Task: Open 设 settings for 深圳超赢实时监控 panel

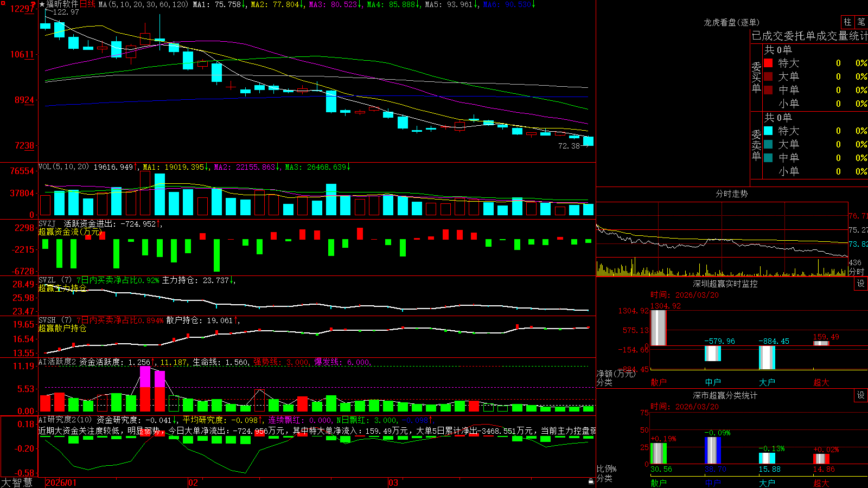Action: (x=861, y=284)
